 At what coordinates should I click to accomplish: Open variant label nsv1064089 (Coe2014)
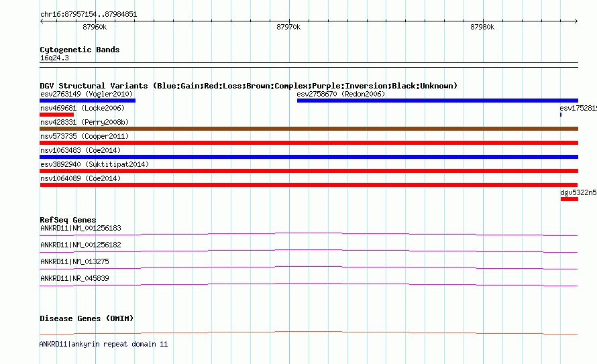coord(80,178)
